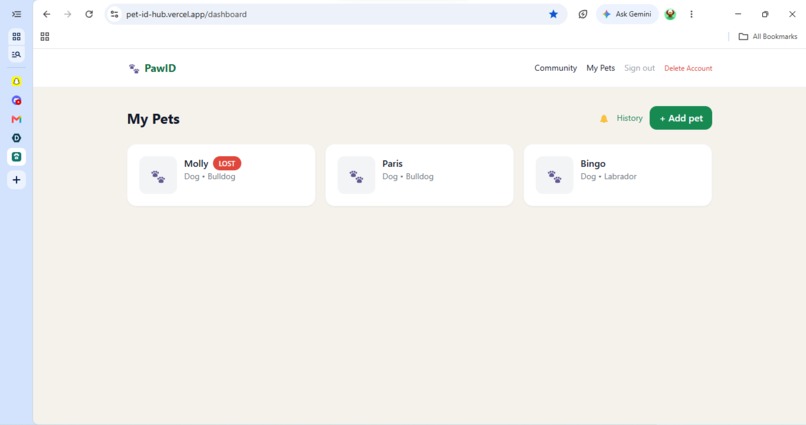Open Molly's paw thumbnail

pos(158,175)
